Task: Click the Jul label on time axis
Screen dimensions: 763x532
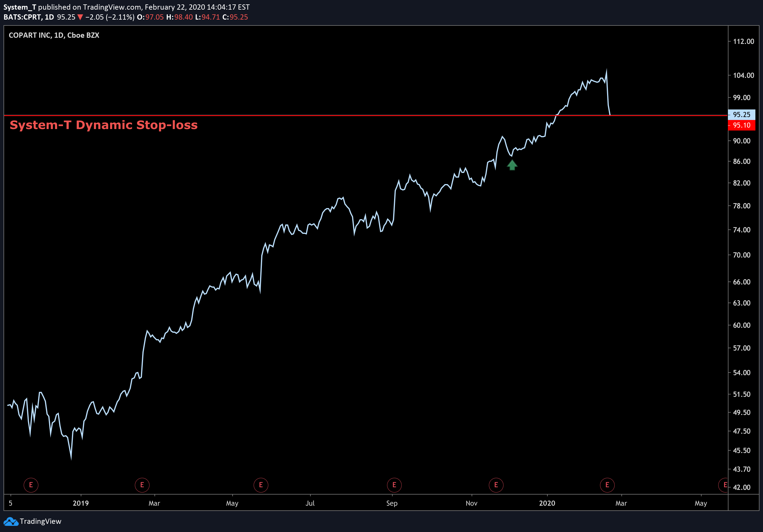Action: 310,503
